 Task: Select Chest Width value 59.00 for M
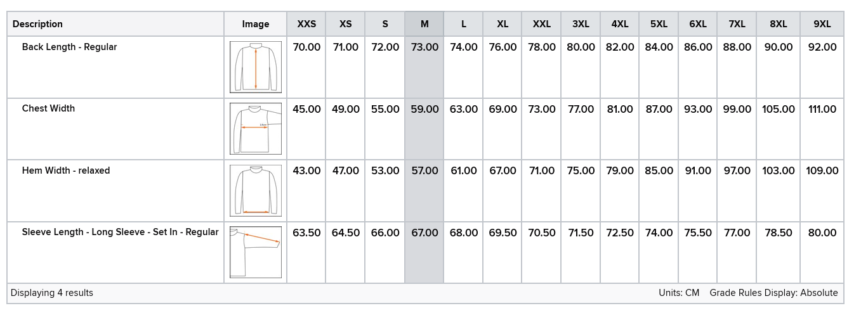point(424,109)
